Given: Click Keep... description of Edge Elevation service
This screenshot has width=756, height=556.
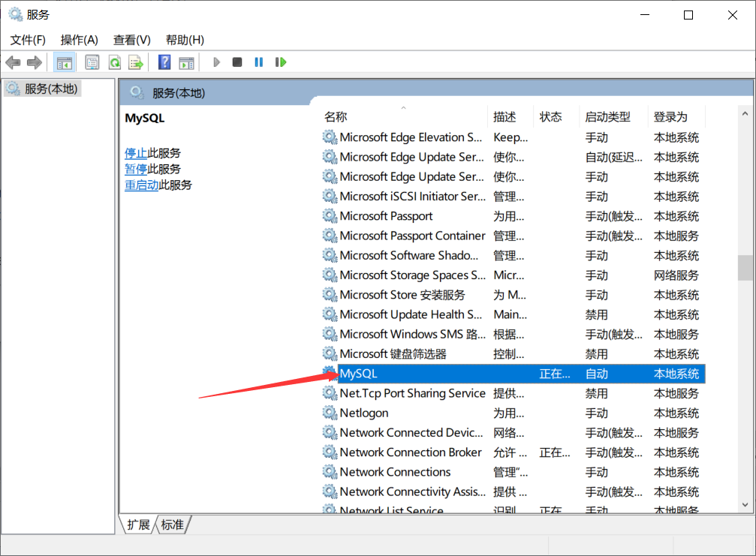Looking at the screenshot, I should tap(511, 137).
